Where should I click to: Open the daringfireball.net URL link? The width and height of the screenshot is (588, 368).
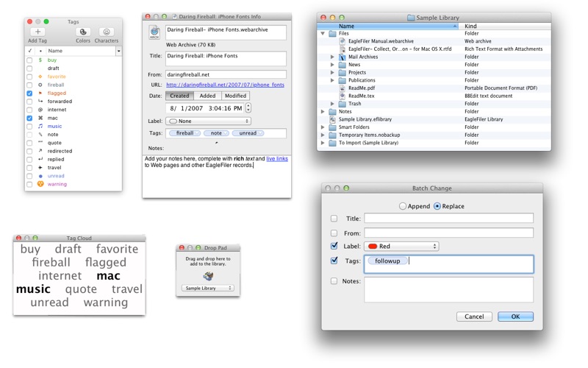point(225,85)
